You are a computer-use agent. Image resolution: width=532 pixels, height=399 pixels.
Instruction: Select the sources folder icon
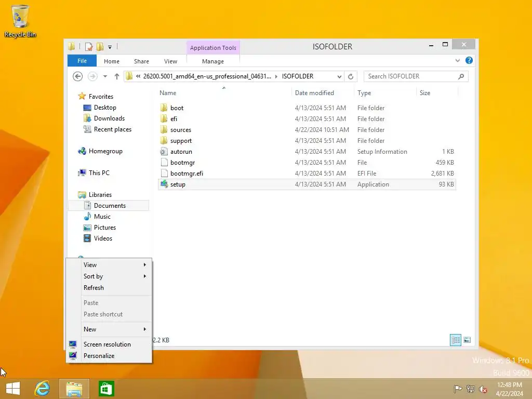164,129
